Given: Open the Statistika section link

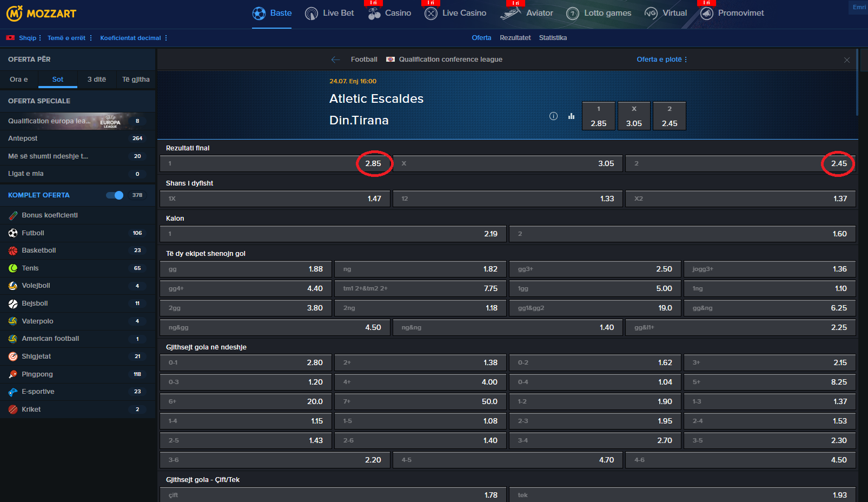Looking at the screenshot, I should [x=553, y=38].
